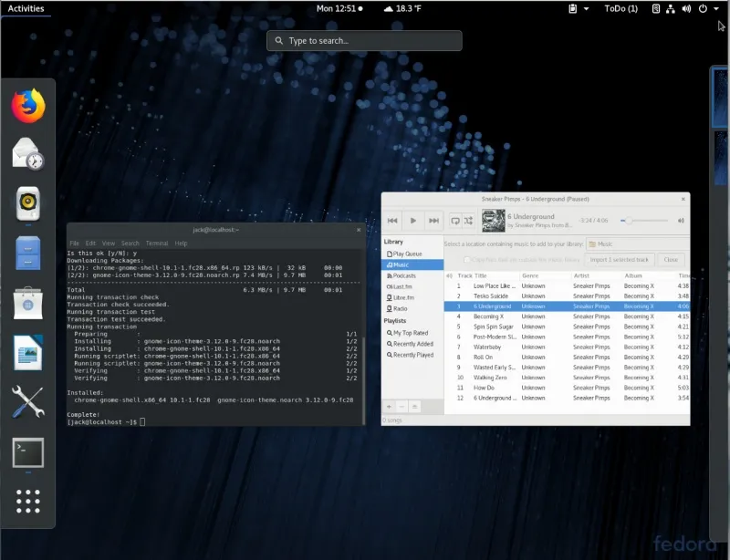Go back to the previous track
Image resolution: width=730 pixels, height=560 pixels.
pos(392,220)
